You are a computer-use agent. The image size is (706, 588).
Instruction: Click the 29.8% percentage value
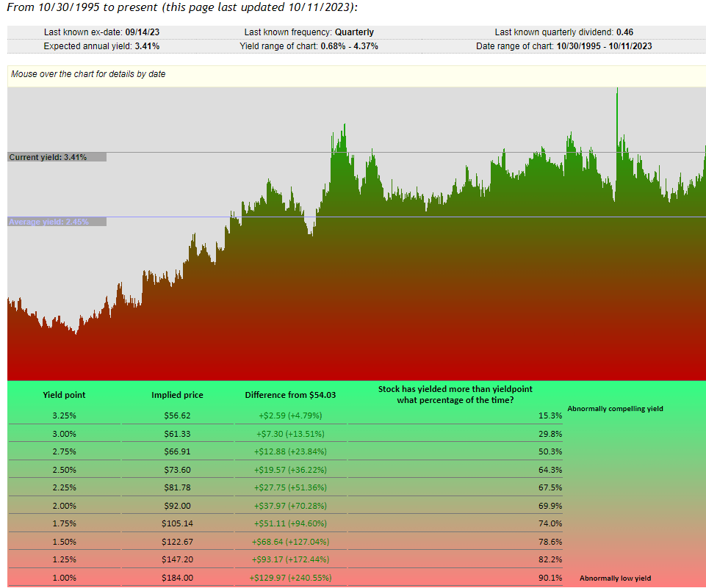point(550,434)
